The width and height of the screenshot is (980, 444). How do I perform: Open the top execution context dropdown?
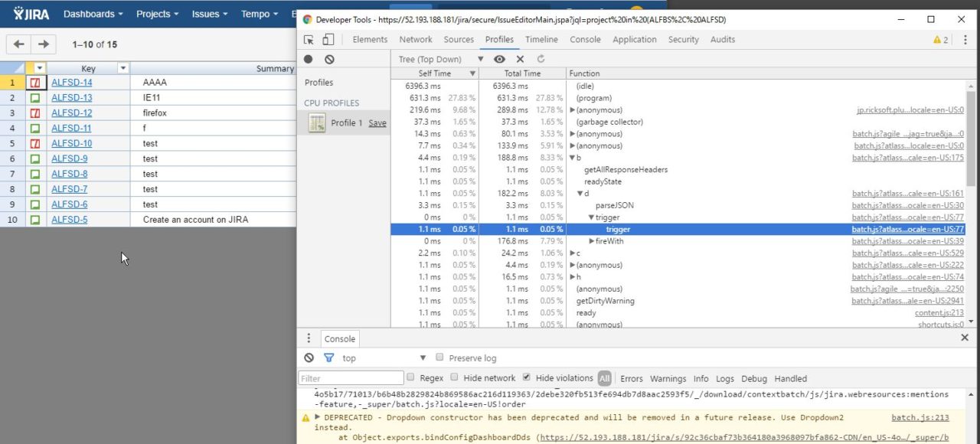(384, 357)
